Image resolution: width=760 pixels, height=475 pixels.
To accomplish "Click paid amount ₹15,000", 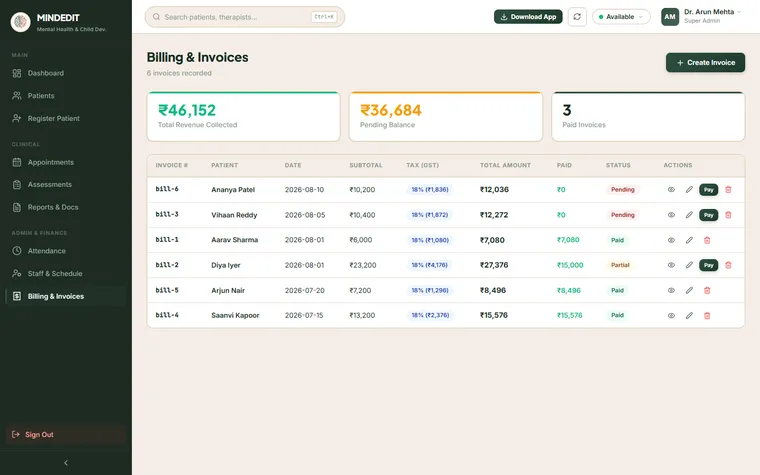I will point(570,265).
